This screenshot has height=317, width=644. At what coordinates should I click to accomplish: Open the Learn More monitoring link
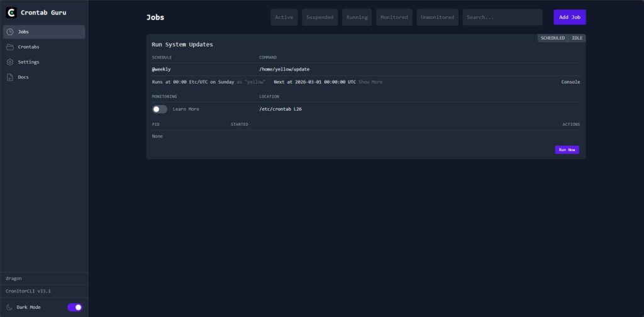pyautogui.click(x=186, y=109)
